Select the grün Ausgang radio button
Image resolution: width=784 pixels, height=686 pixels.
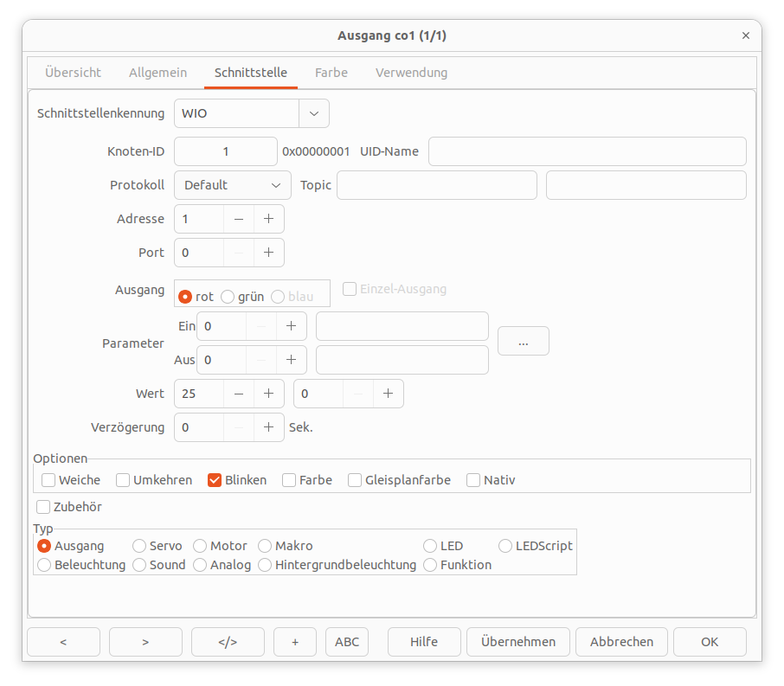coord(228,297)
